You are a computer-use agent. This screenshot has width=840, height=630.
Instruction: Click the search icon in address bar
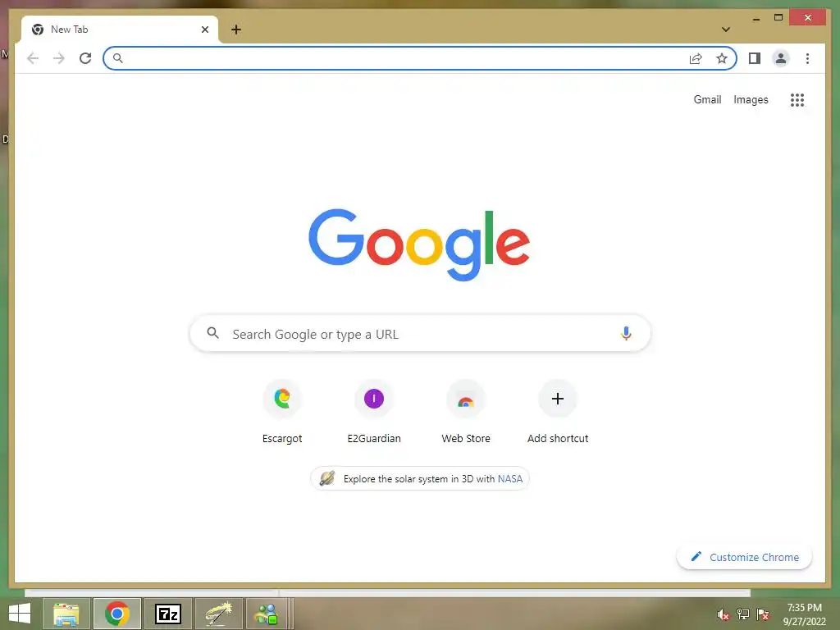[118, 58]
